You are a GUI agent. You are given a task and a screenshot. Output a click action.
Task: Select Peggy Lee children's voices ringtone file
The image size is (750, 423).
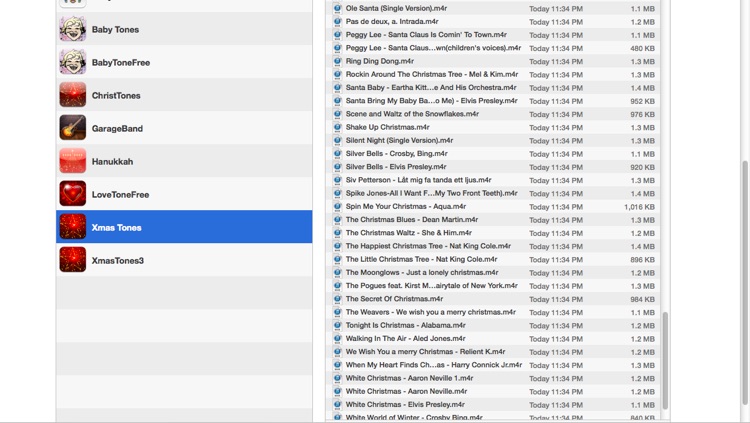click(433, 48)
